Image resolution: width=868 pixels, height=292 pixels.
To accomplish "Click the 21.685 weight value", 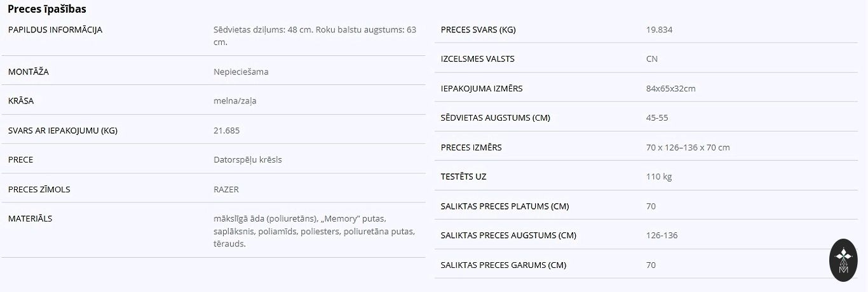I will click(227, 130).
